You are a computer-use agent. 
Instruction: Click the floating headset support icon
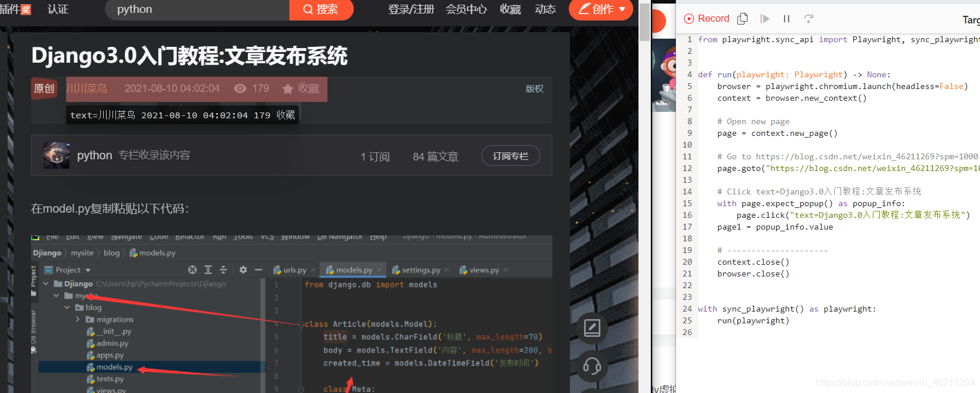point(592,367)
